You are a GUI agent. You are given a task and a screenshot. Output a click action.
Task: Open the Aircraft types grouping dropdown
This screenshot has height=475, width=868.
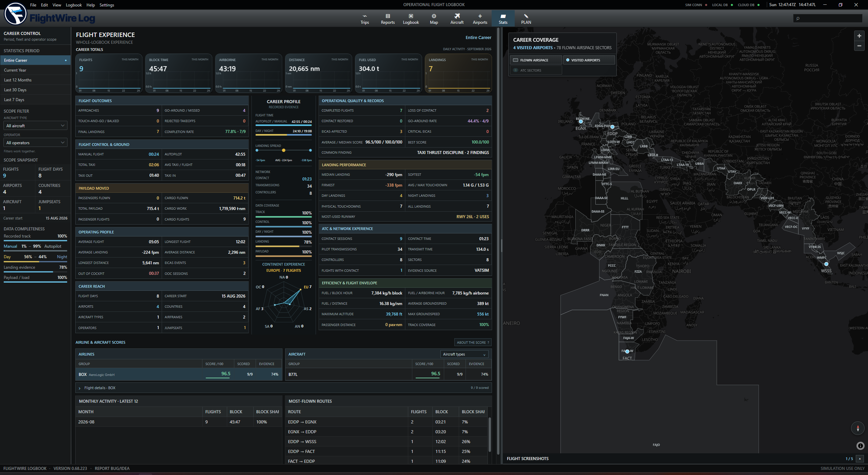[464, 354]
